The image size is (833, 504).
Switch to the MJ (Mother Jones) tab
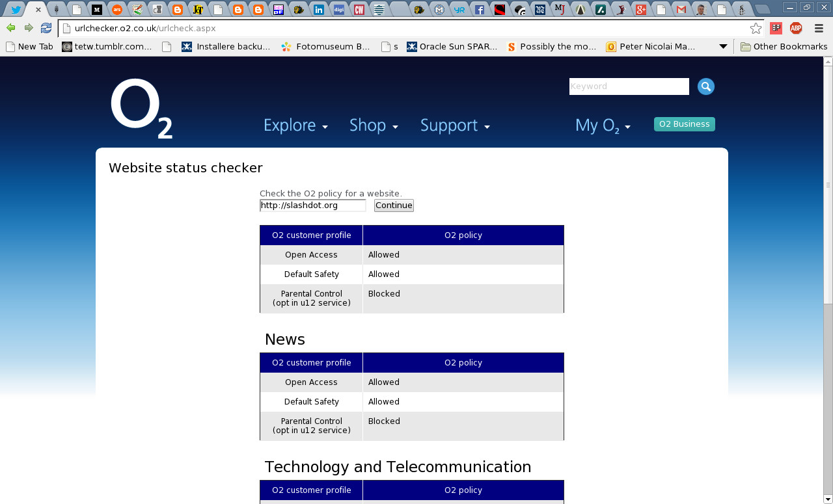point(560,9)
